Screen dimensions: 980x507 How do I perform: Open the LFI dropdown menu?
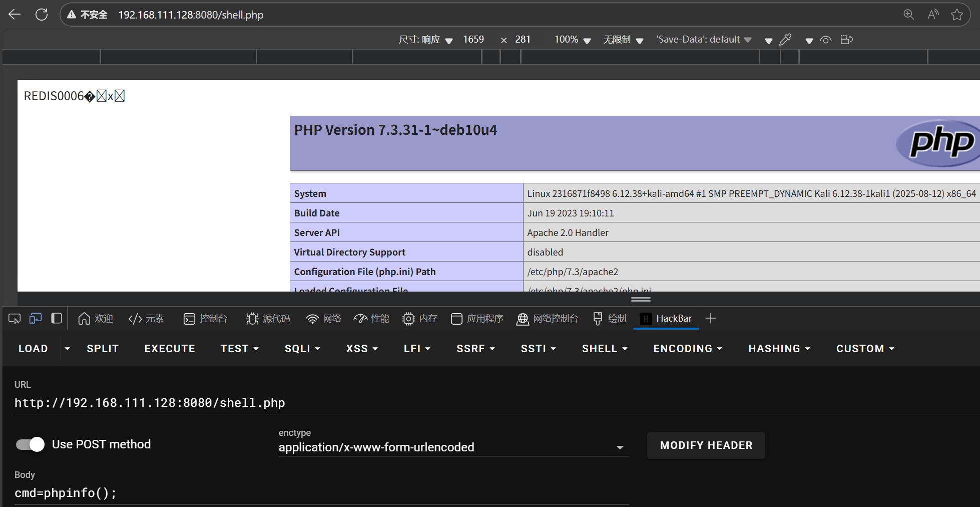(417, 349)
